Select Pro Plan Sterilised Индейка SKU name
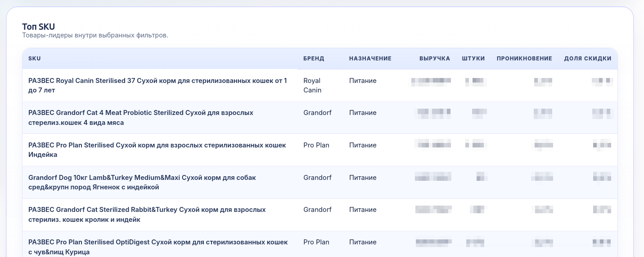Image resolution: width=644 pixels, height=257 pixels. (157, 150)
